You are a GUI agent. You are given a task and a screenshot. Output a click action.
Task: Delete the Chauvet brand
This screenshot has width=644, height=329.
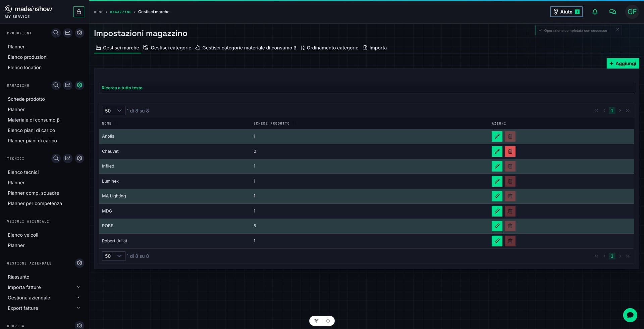pos(510,151)
